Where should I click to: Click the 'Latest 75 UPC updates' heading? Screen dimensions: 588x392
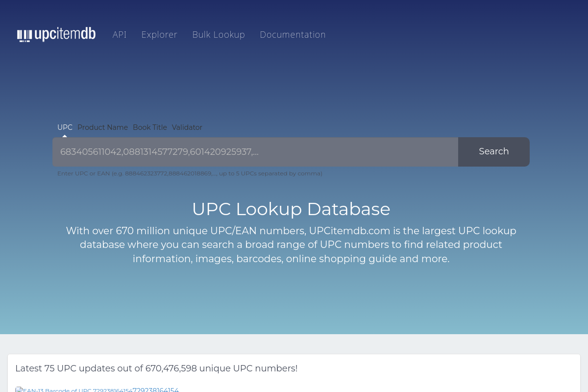[156, 368]
